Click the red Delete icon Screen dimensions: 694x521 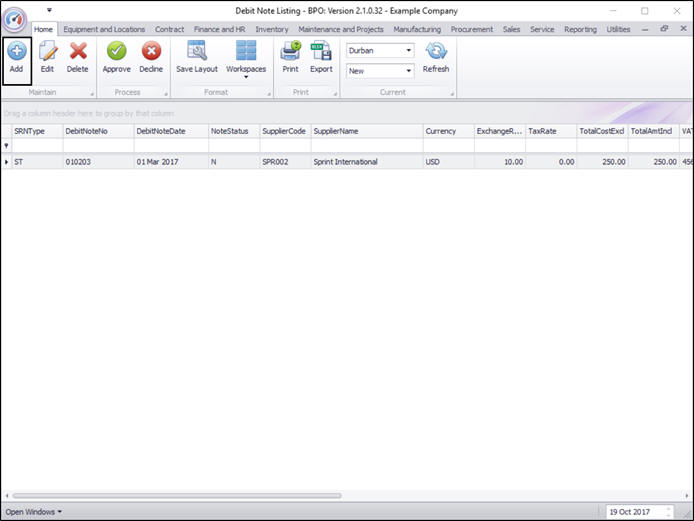(78, 51)
